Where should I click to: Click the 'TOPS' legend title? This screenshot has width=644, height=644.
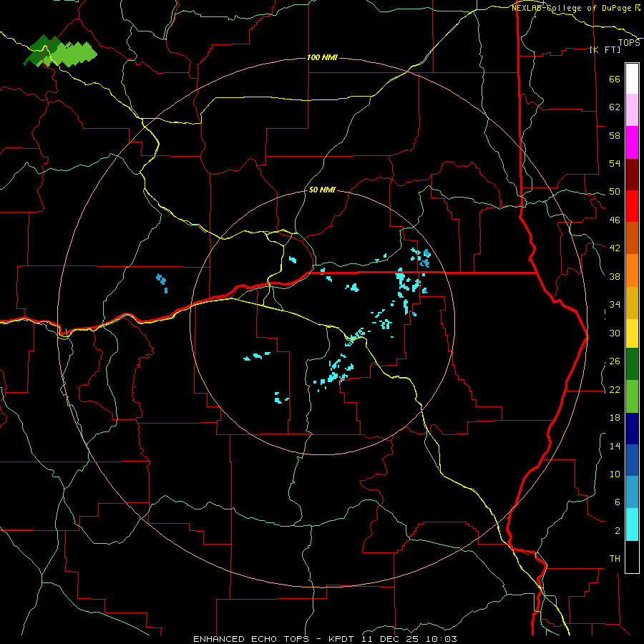coord(629,43)
